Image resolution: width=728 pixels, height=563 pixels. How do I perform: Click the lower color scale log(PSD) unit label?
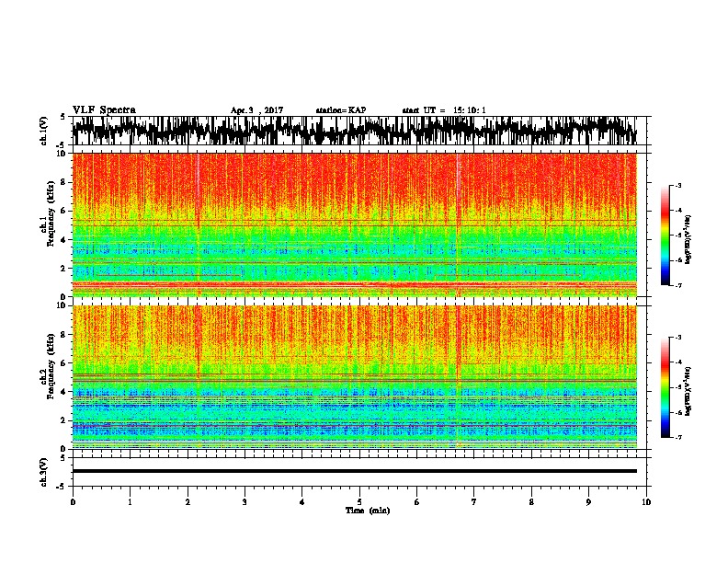[688, 390]
